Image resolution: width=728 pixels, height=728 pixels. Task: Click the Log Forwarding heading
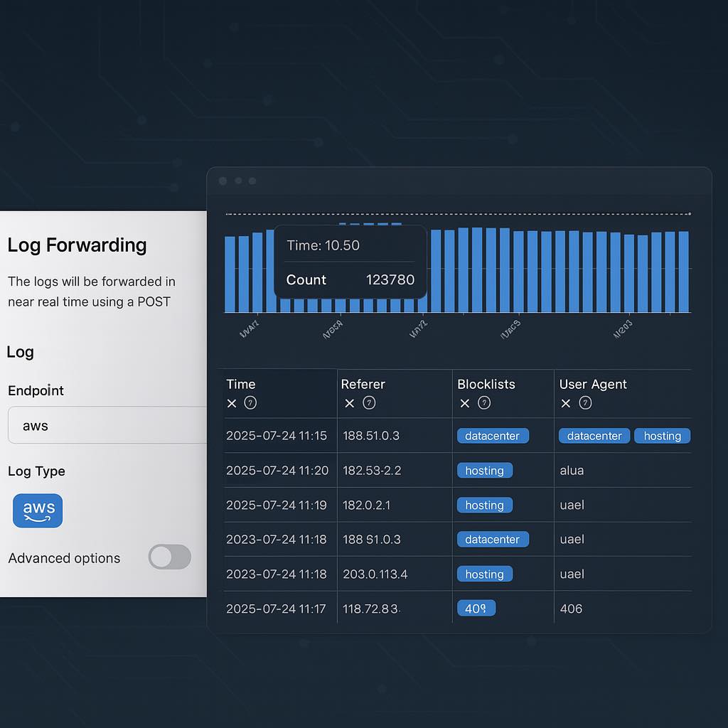pos(77,245)
